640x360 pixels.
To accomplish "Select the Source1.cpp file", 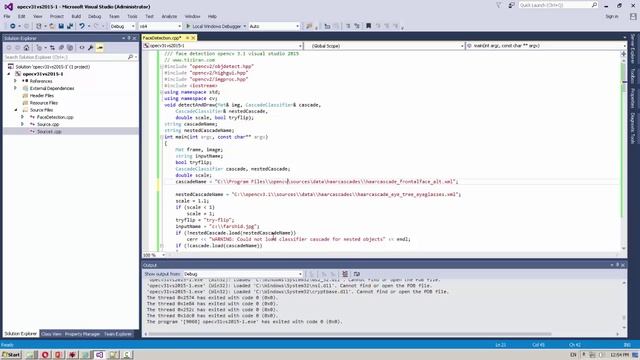I will click(x=49, y=131).
